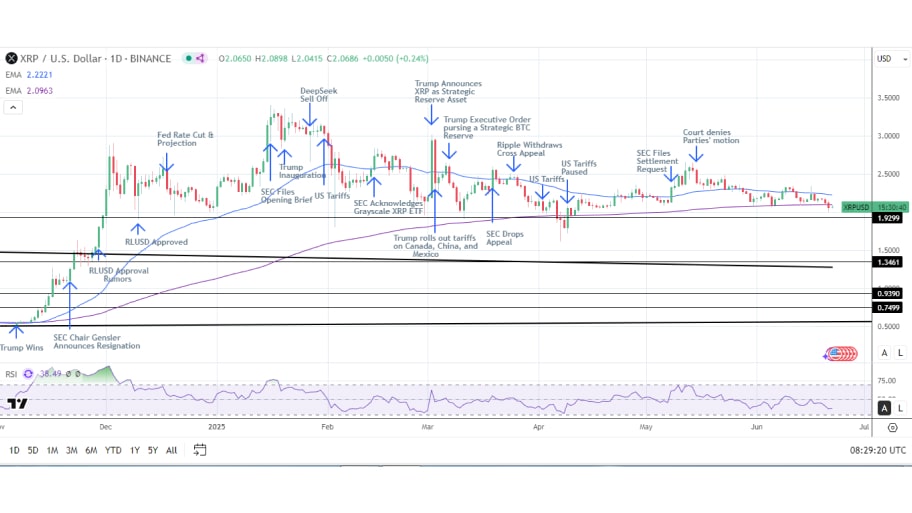
Task: Click the 'DeepSeek Sell Off' annotation
Action: point(318,95)
